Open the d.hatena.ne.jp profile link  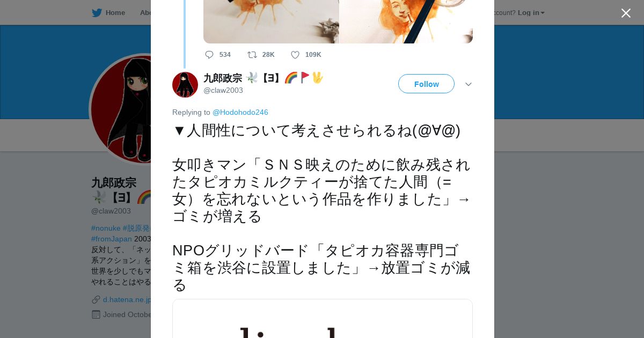click(127, 299)
